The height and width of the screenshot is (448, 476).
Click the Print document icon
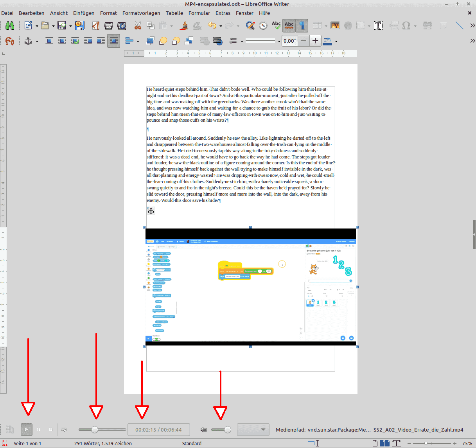pyautogui.click(x=109, y=26)
